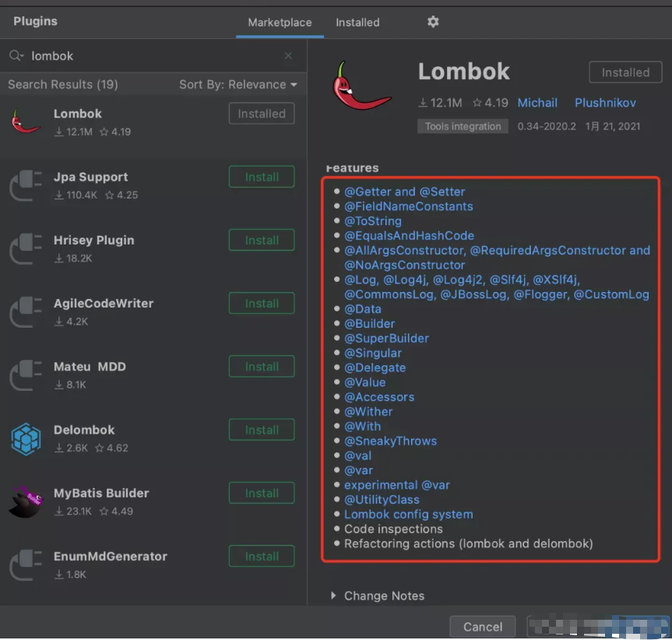Open the @UtilityClass link
The width and height of the screenshot is (672, 640).
(382, 500)
